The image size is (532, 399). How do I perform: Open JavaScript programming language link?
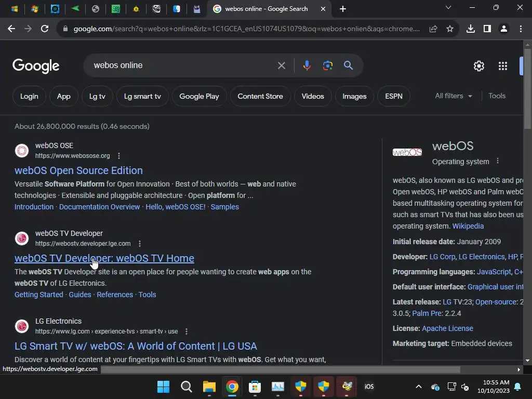coord(494,272)
